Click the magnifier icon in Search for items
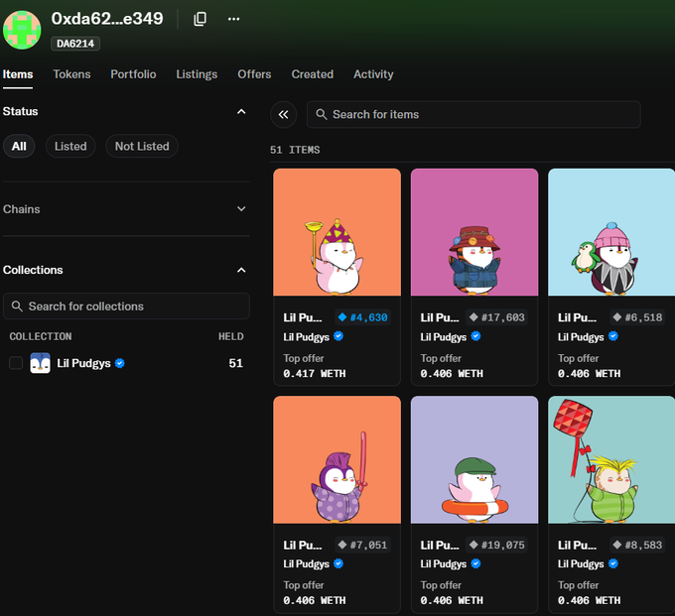The height and width of the screenshot is (616, 675). click(322, 114)
